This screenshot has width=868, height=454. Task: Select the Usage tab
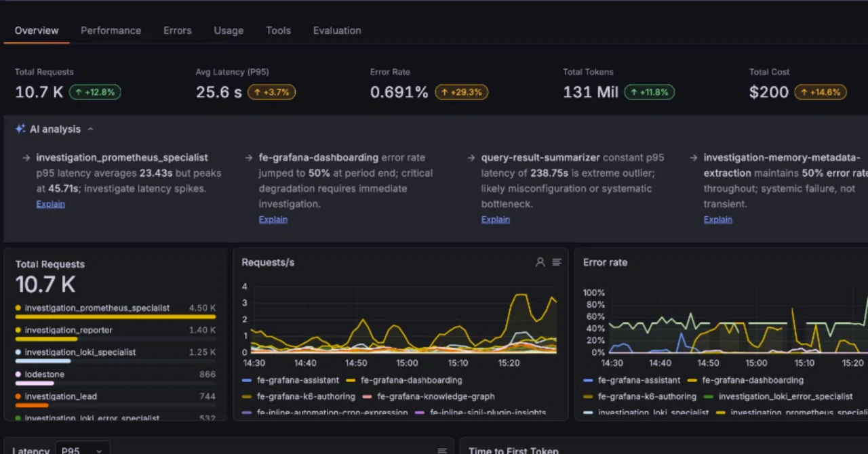tap(229, 30)
